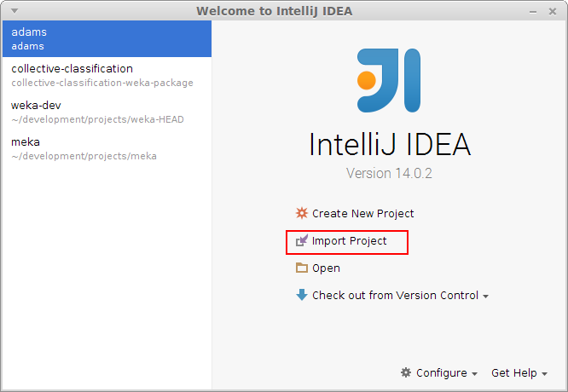Viewport: 568px width, 392px height.
Task: Click the Import Project arrow icon
Action: click(x=301, y=241)
